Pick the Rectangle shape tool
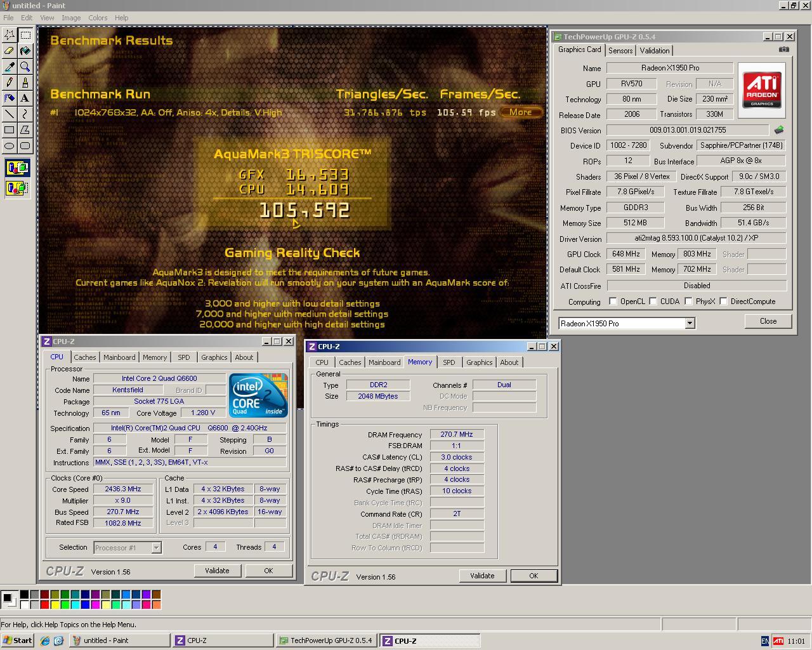The image size is (812, 650). (10, 130)
